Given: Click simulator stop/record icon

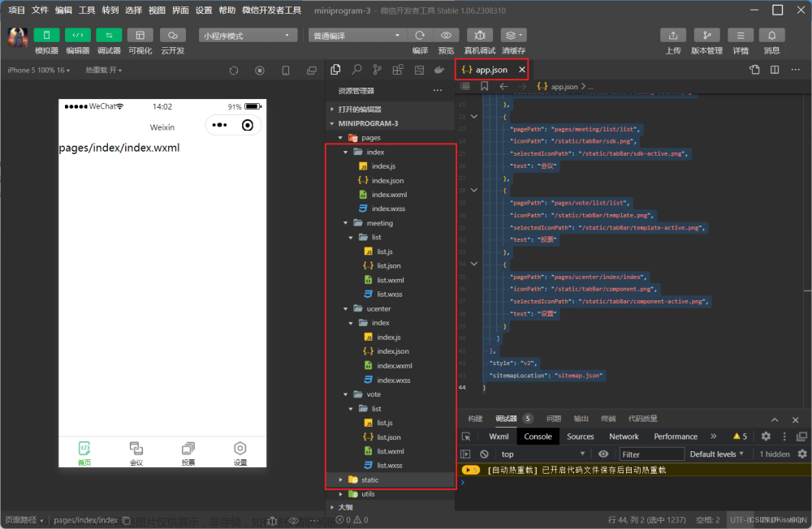Looking at the screenshot, I should [x=260, y=71].
